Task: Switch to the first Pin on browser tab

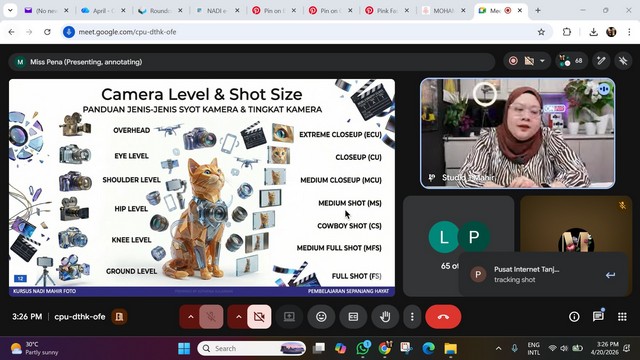Action: (274, 11)
